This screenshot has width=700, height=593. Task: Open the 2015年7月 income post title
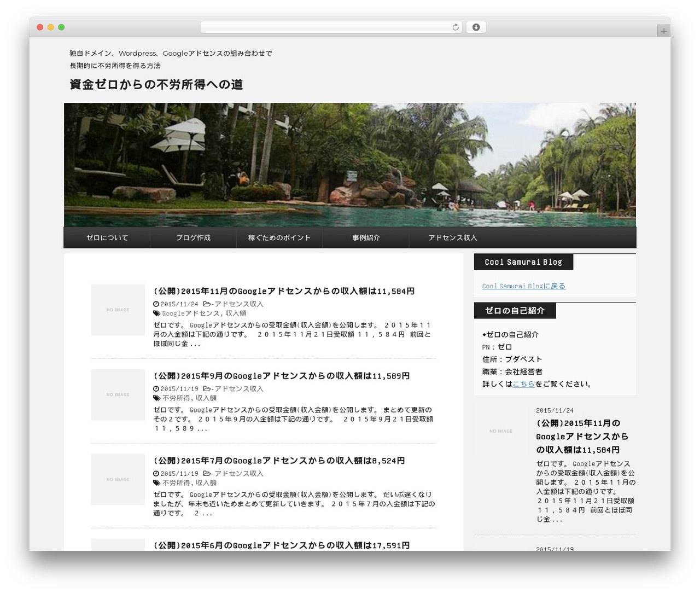tap(279, 461)
